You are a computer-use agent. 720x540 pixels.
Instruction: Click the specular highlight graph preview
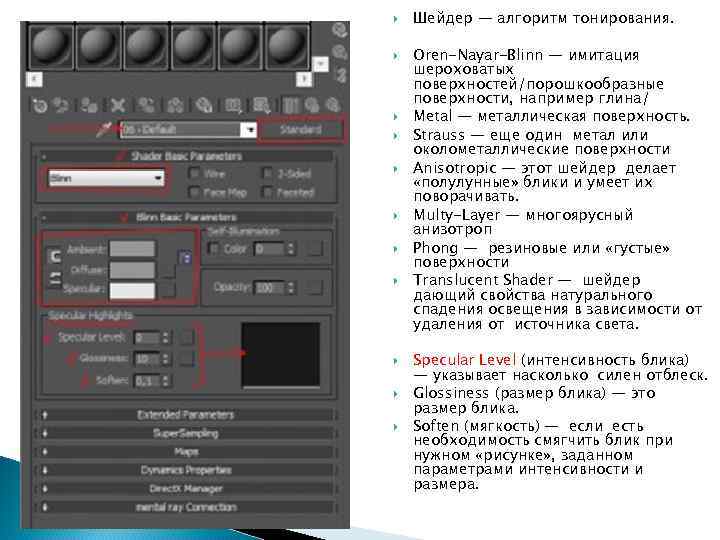(280, 354)
